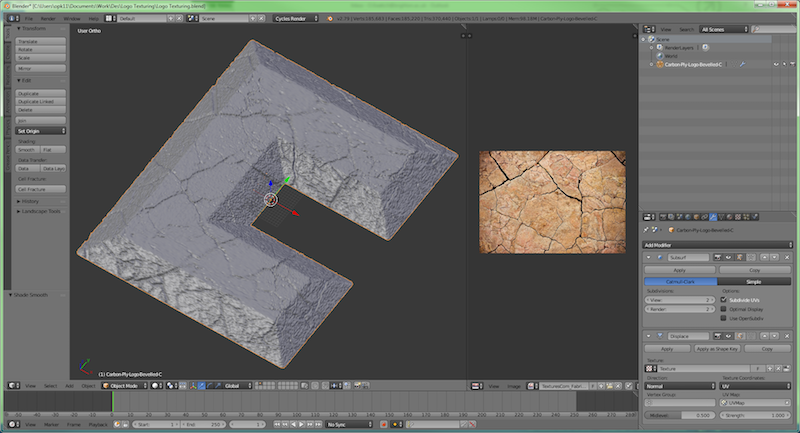The image size is (800, 433).
Task: Collapse the Subsurf modifier panel
Action: (648, 257)
